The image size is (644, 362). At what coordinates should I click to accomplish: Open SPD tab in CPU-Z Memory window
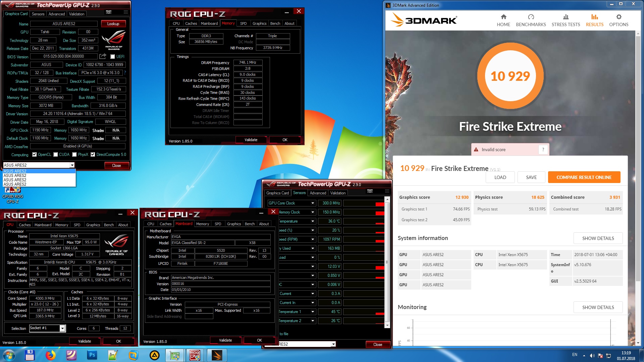click(244, 23)
